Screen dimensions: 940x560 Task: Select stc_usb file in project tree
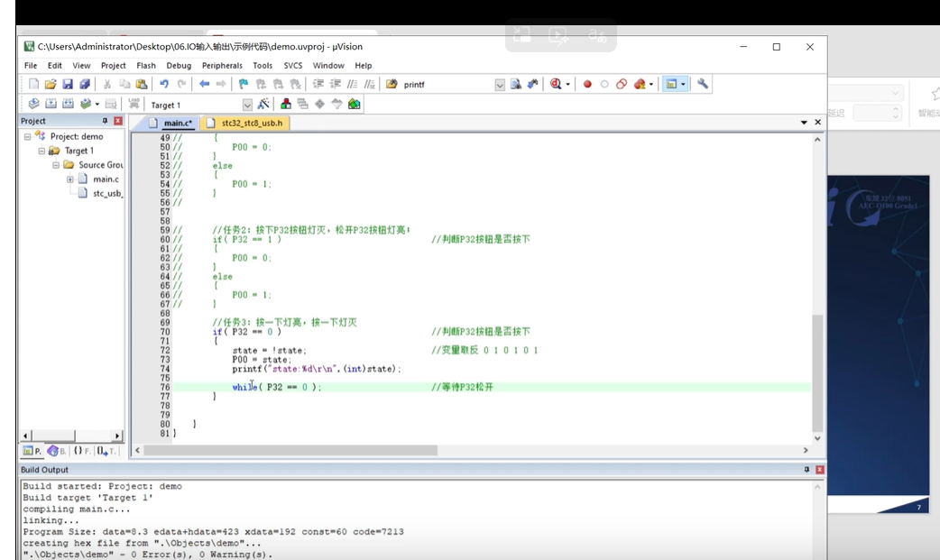click(106, 193)
